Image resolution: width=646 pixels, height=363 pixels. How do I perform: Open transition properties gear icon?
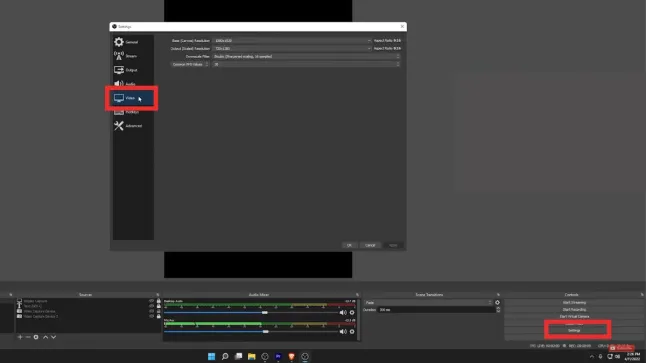coord(497,302)
